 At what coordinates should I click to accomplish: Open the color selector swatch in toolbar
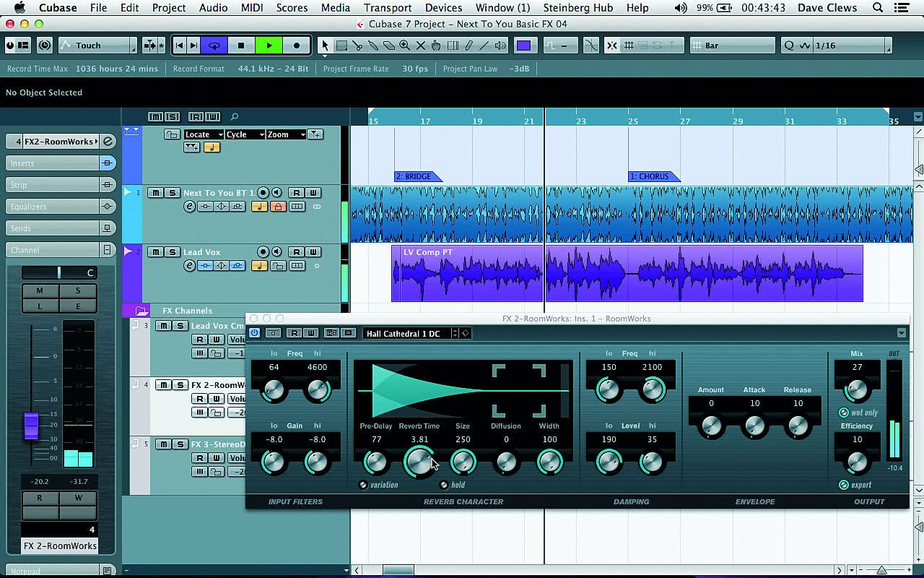[x=523, y=46]
